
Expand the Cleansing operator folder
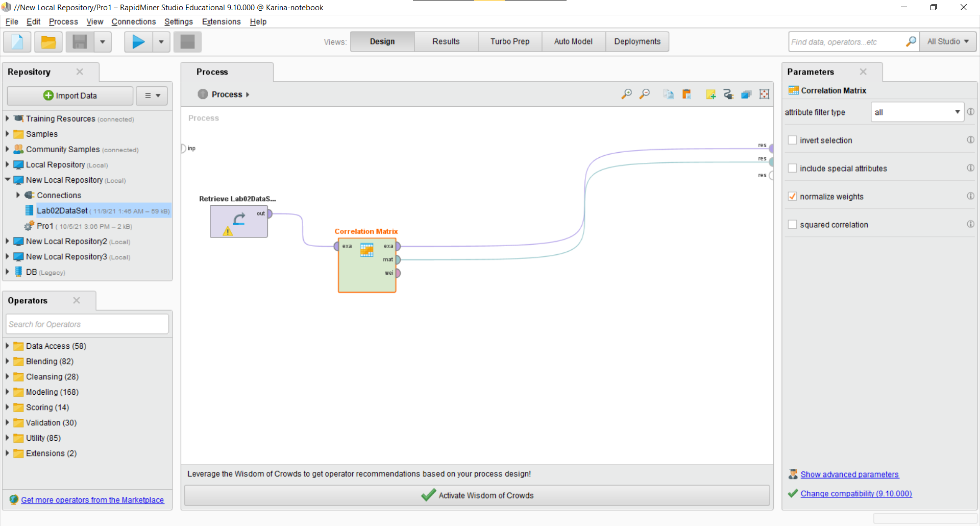[7, 376]
